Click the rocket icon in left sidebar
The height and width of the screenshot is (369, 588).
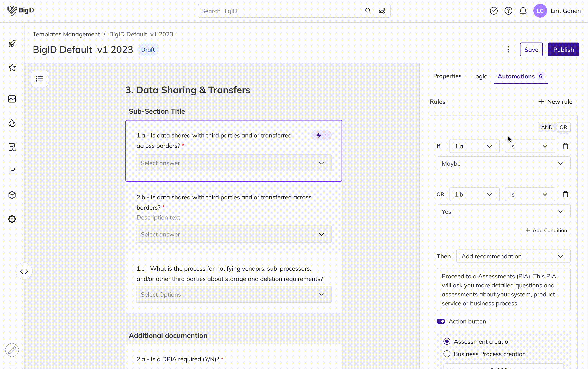coord(12,44)
